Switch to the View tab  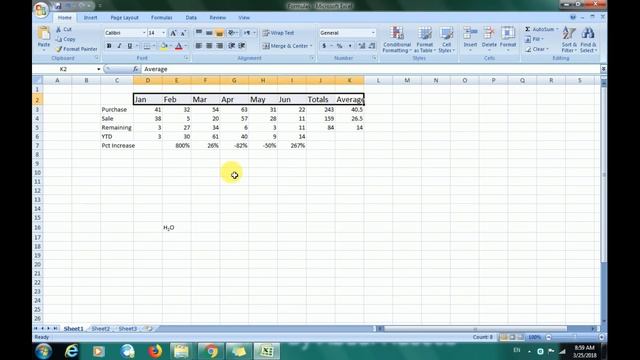click(244, 18)
